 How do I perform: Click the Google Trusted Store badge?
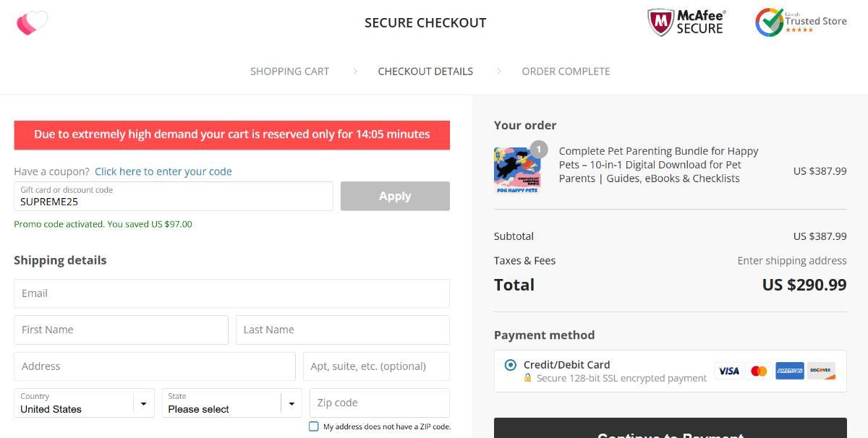[x=801, y=22]
